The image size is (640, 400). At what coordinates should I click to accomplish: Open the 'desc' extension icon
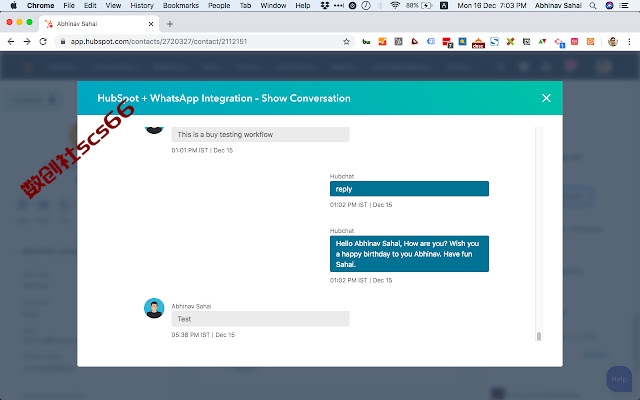point(478,43)
